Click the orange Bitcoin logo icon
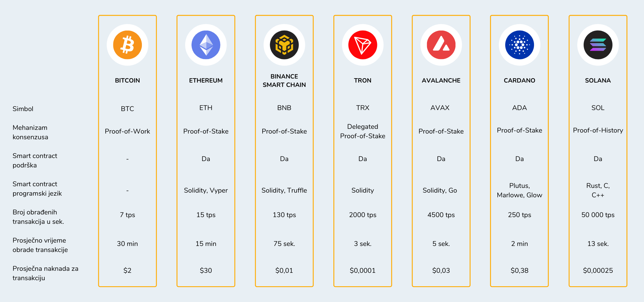The height and width of the screenshot is (302, 644). 127,45
